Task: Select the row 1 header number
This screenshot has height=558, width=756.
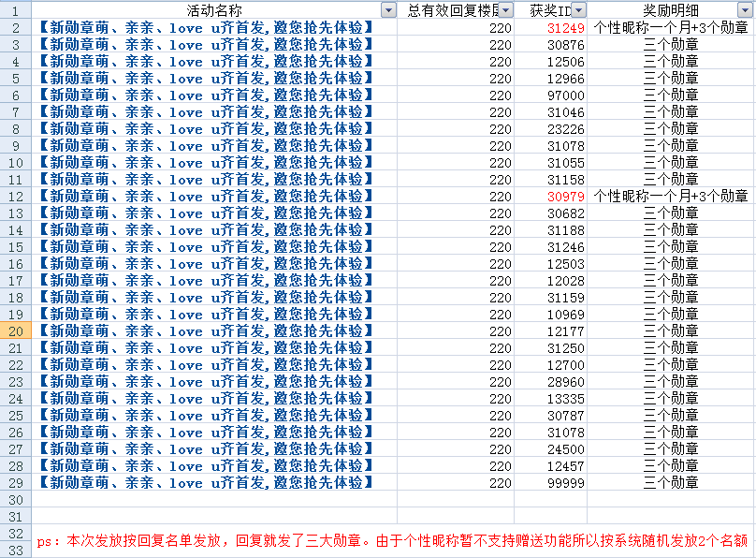Action: point(15,10)
